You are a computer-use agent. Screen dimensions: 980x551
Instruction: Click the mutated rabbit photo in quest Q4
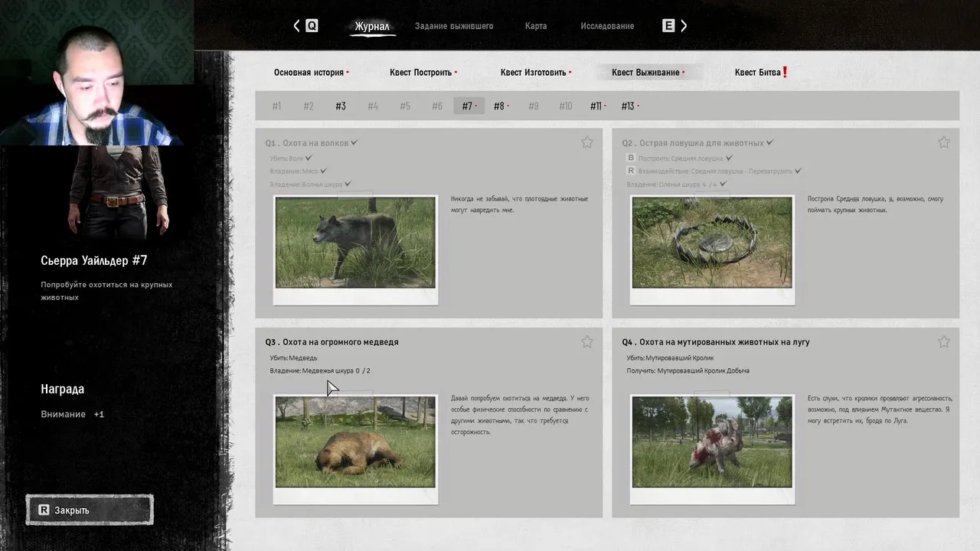pos(712,442)
